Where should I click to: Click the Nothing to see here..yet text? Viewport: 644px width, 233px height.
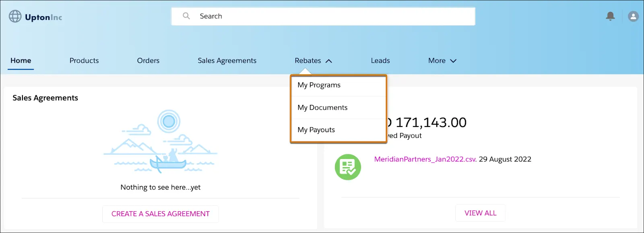(161, 187)
